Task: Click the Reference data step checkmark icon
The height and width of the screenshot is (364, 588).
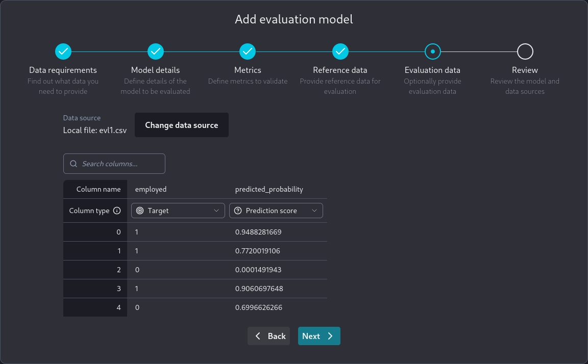Action: (x=340, y=51)
